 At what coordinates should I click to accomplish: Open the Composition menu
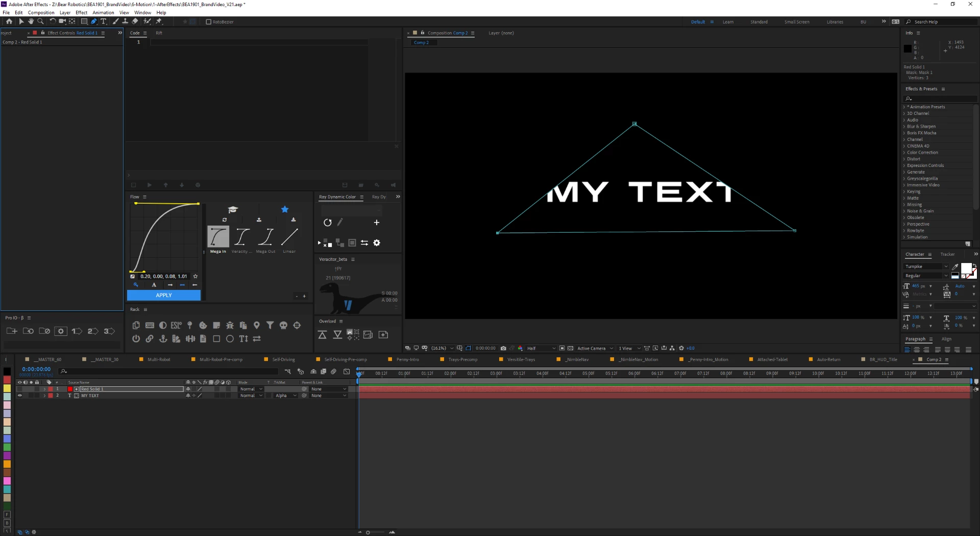coord(41,13)
